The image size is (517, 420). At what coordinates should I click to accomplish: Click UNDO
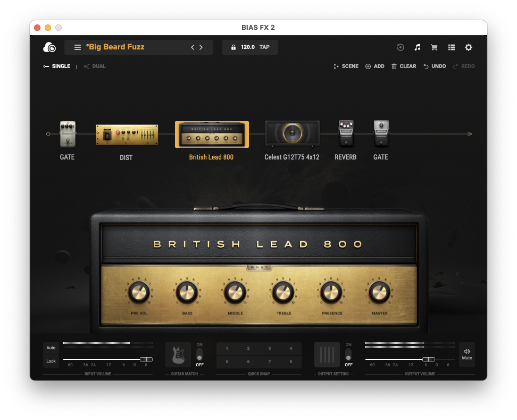coord(435,66)
